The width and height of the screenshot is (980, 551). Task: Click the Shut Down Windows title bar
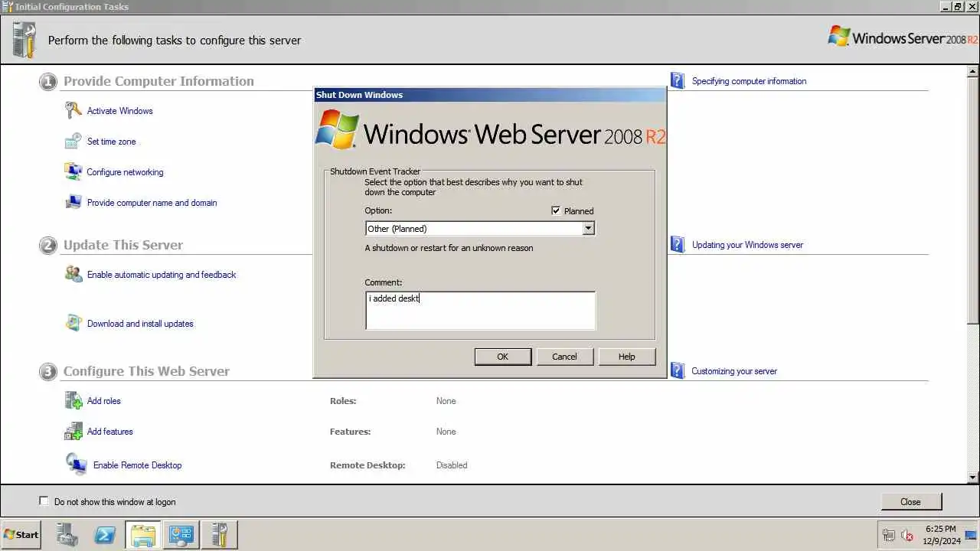coord(490,95)
